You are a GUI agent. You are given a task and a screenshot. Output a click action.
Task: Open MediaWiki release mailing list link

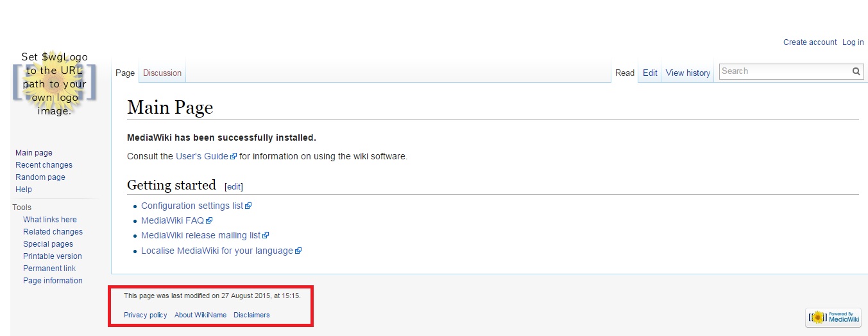[201, 236]
